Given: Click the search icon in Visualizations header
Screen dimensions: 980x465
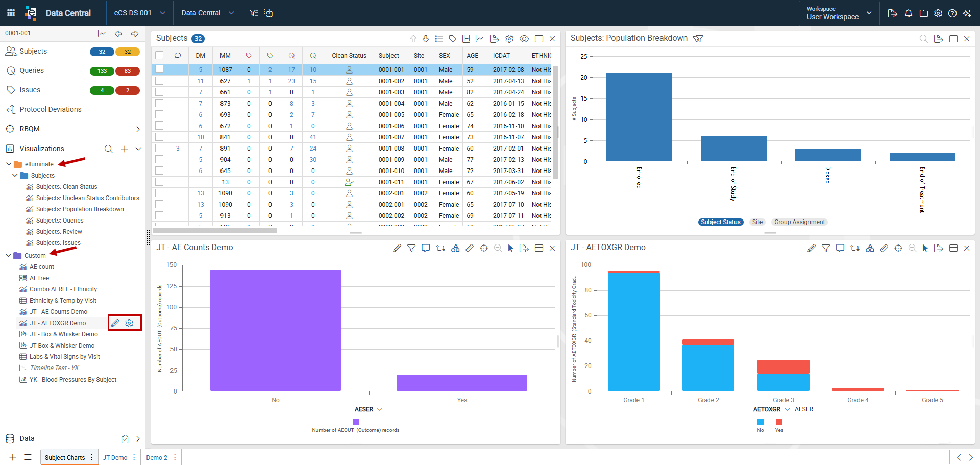Looking at the screenshot, I should coord(109,149).
